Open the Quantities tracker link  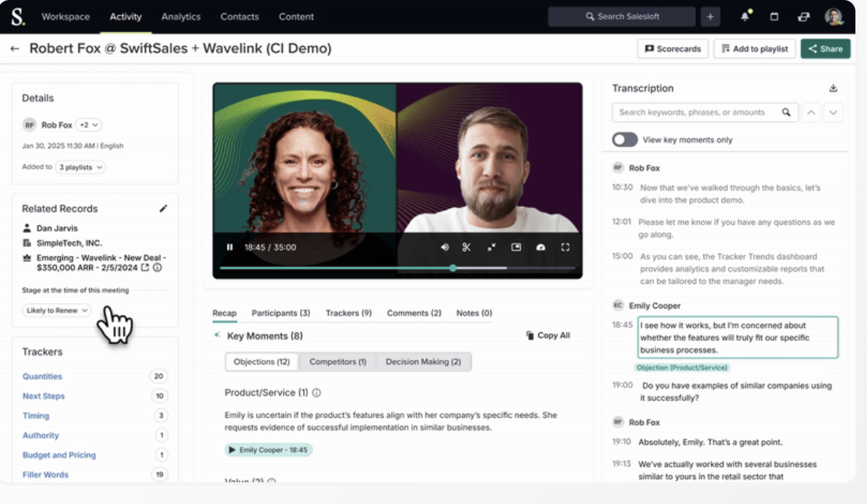[x=42, y=377]
